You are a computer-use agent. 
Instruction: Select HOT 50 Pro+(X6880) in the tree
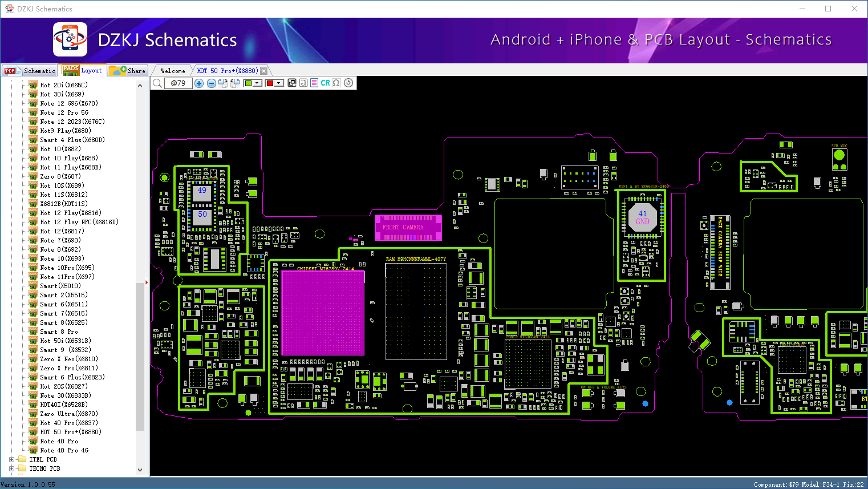71,432
